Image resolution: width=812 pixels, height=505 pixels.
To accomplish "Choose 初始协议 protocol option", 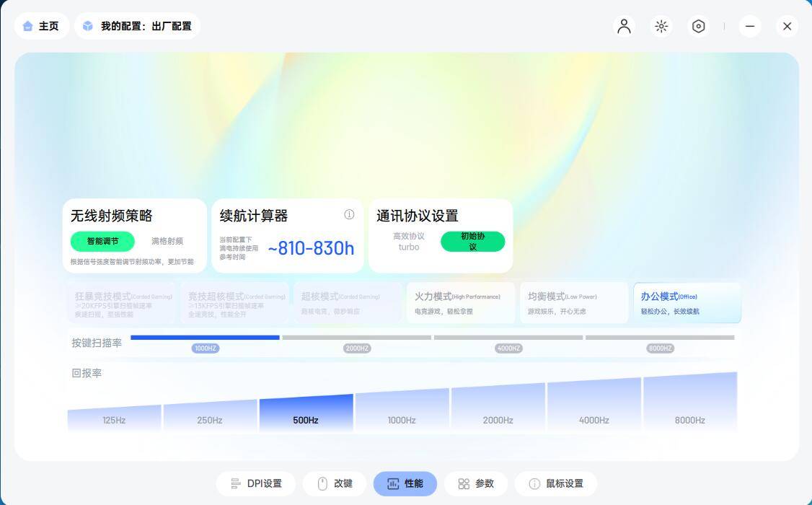I will (473, 242).
